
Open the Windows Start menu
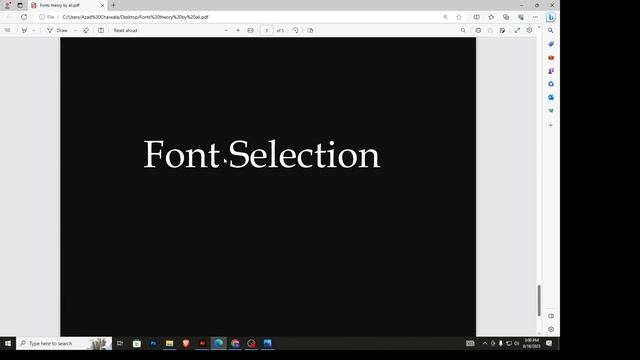click(x=8, y=343)
